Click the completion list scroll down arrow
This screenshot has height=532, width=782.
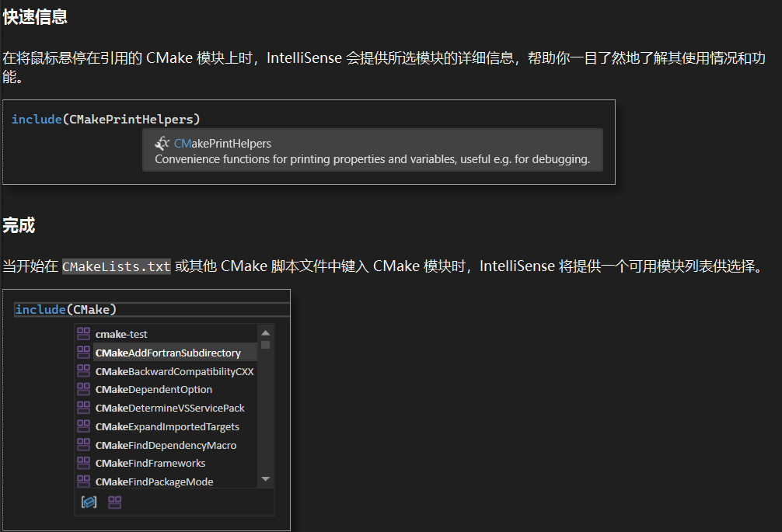[x=265, y=478]
